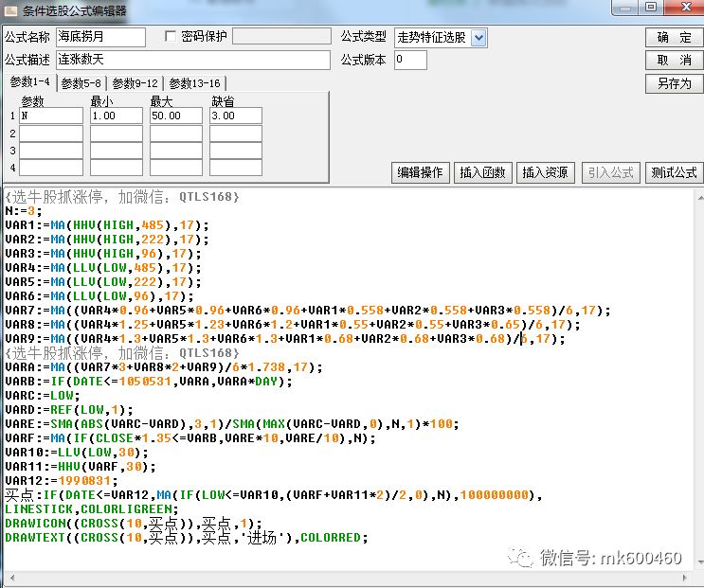
Task: Close the formula editor window
Action: click(684, 8)
